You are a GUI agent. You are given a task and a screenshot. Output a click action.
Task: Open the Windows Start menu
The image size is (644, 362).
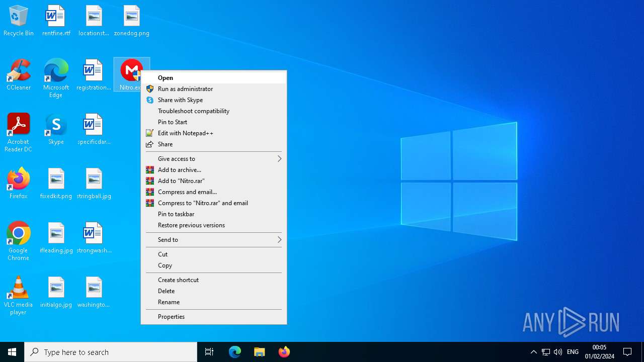[12, 352]
